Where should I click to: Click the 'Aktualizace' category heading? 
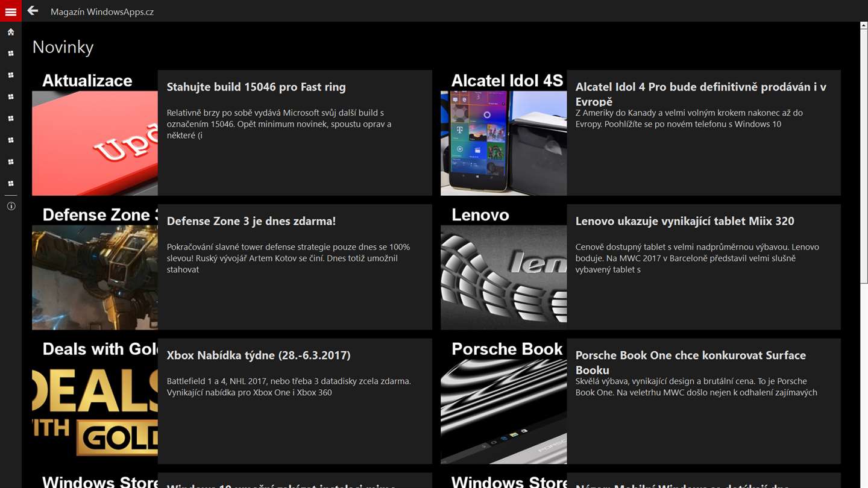[x=87, y=81]
